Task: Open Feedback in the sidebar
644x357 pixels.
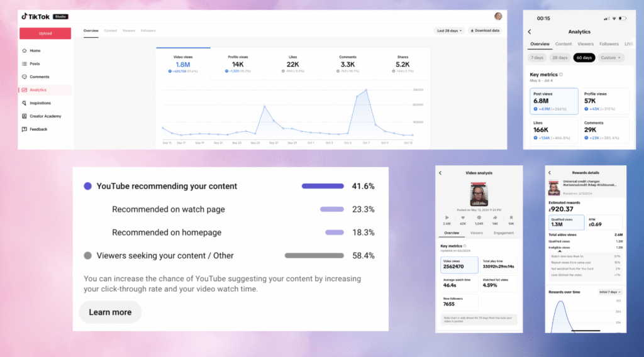Action: pyautogui.click(x=38, y=129)
